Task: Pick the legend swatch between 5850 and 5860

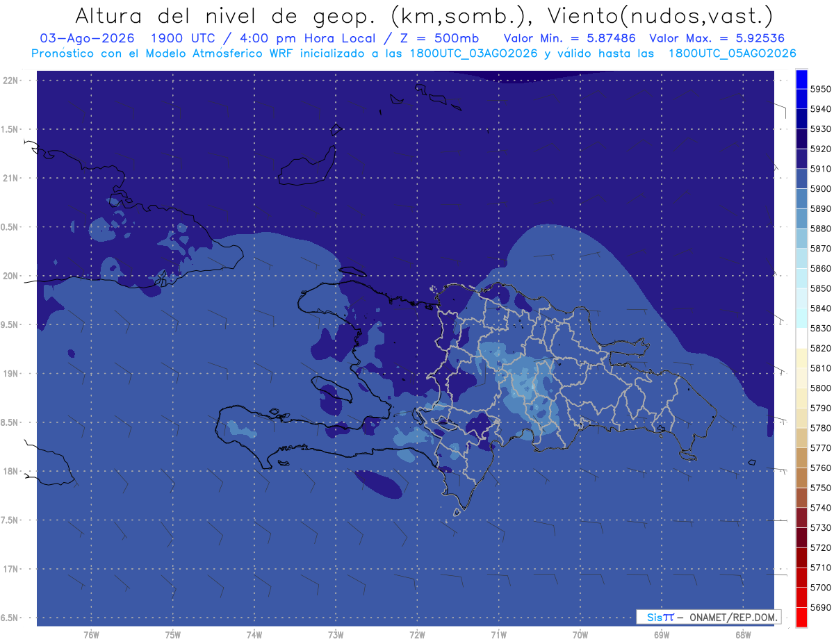Action: 801,279
